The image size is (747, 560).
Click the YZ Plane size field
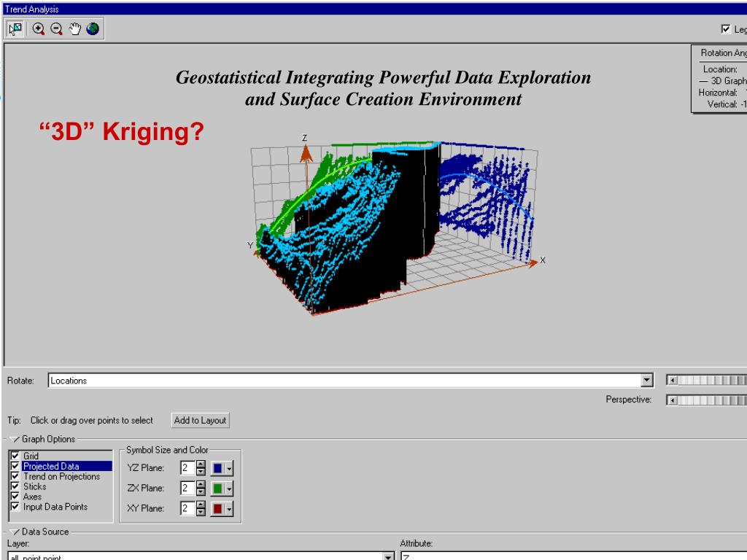pyautogui.click(x=187, y=468)
